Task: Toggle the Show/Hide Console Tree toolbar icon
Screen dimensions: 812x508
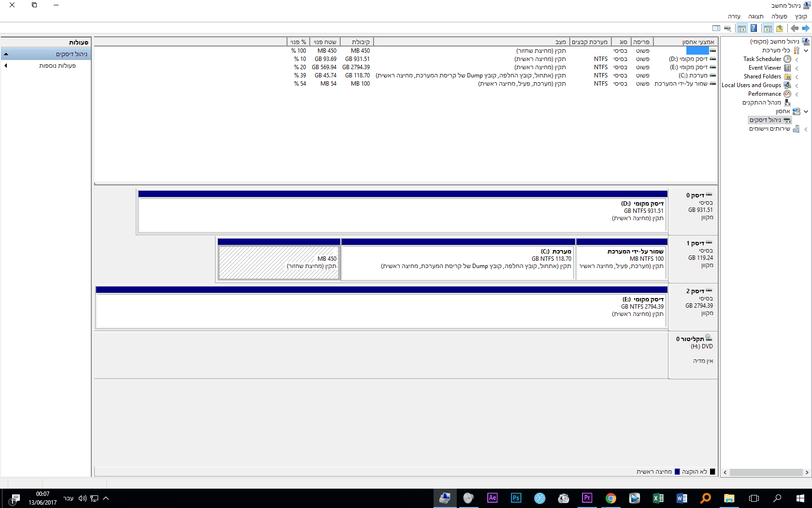Action: coord(768,28)
